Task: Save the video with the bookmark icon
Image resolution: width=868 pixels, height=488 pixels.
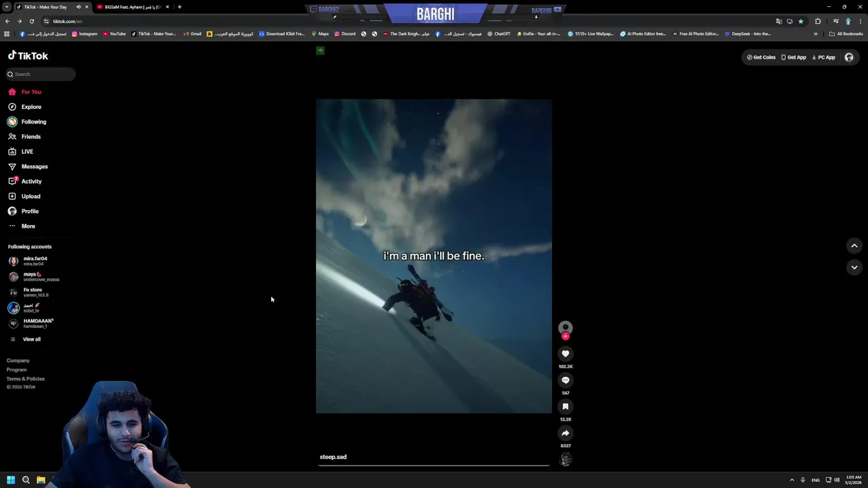Action: pyautogui.click(x=566, y=407)
